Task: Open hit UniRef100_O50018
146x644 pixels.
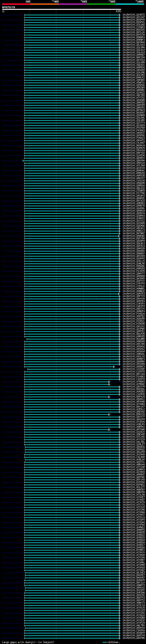Action: (134, 151)
